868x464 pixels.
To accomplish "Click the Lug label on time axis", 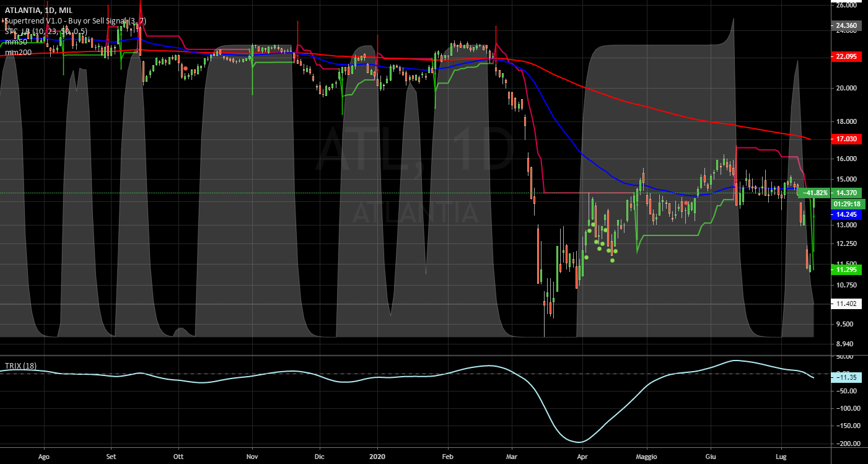I will tap(781, 456).
